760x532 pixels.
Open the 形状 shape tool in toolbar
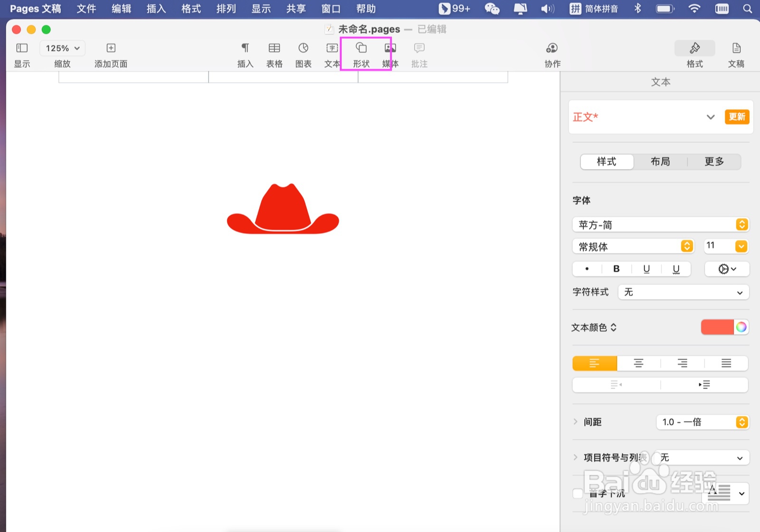pos(361,48)
